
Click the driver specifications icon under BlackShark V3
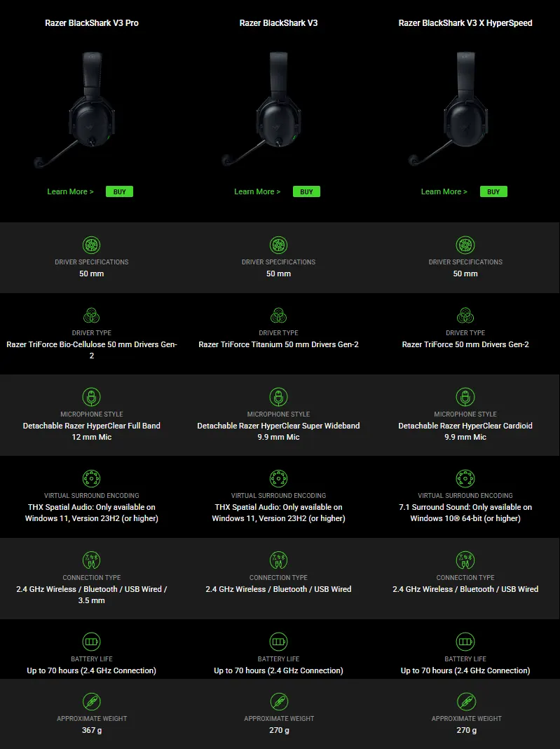(278, 245)
